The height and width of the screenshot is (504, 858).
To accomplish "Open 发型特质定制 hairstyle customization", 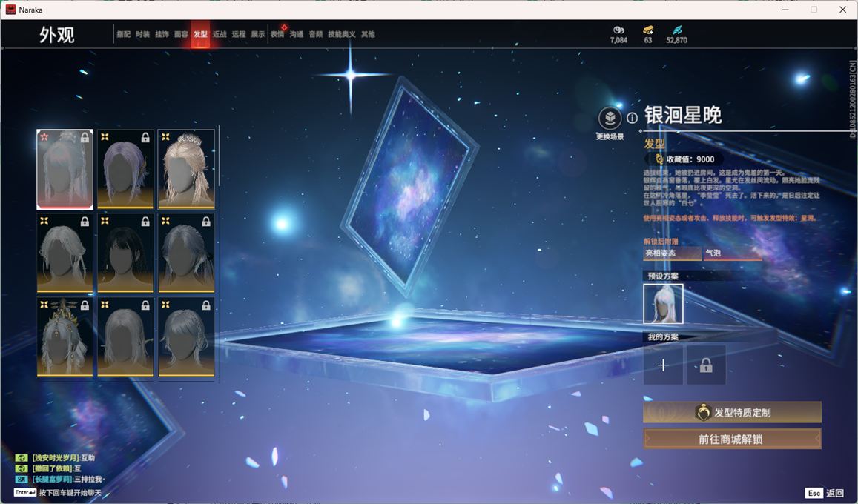I will click(x=732, y=413).
